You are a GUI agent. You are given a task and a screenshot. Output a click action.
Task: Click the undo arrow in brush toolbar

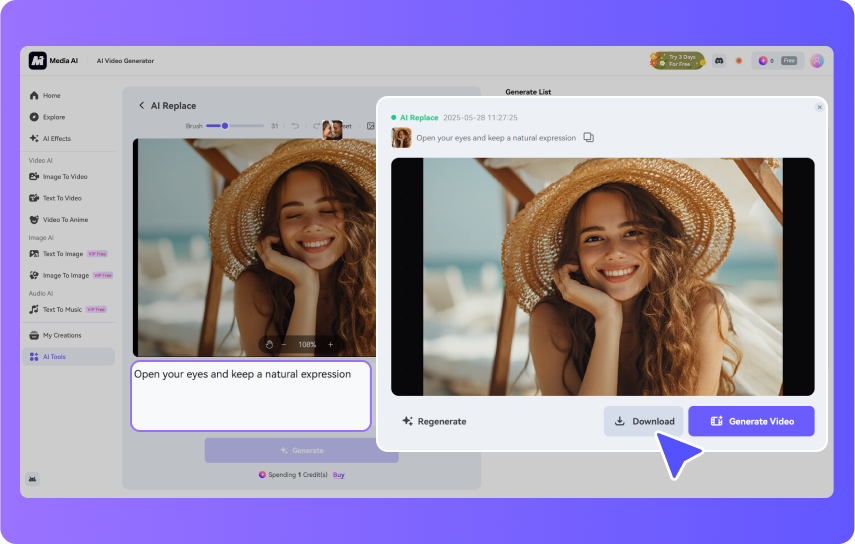coord(295,126)
